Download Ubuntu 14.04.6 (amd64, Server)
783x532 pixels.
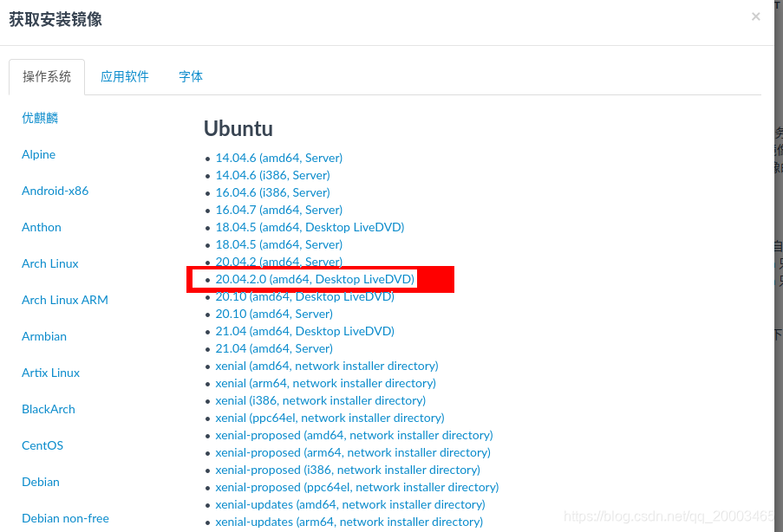[278, 159]
